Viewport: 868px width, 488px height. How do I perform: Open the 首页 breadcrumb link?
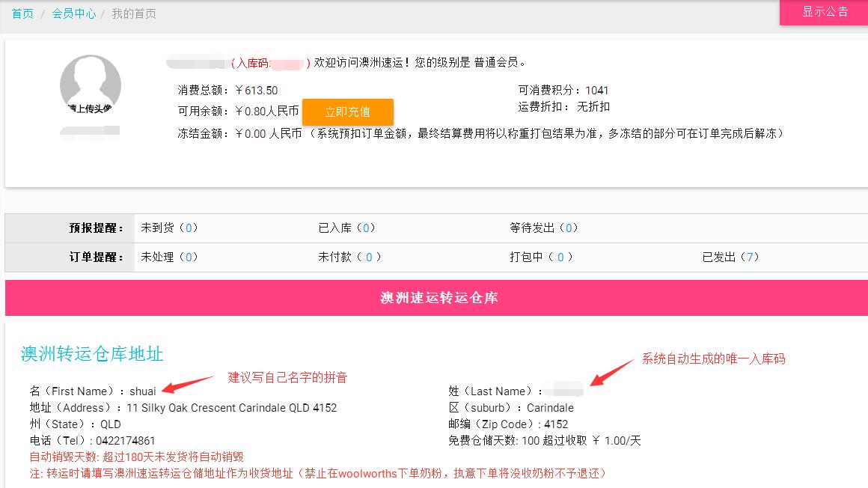tap(22, 13)
